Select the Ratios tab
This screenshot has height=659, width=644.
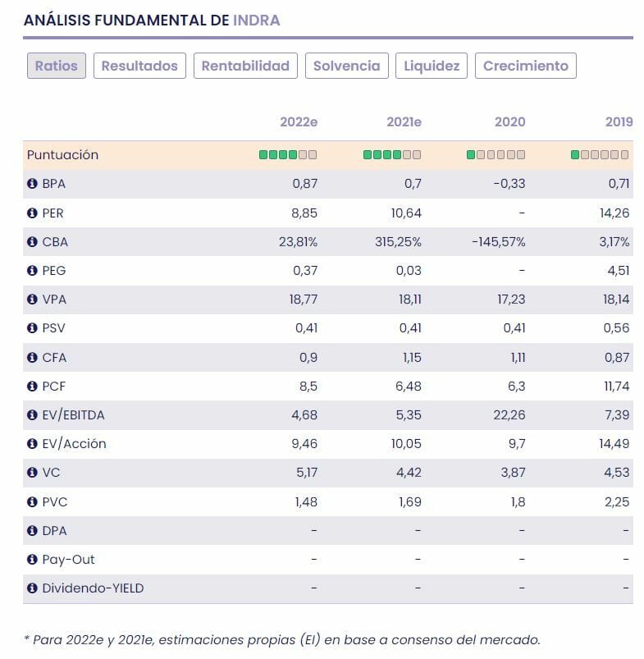(x=56, y=66)
